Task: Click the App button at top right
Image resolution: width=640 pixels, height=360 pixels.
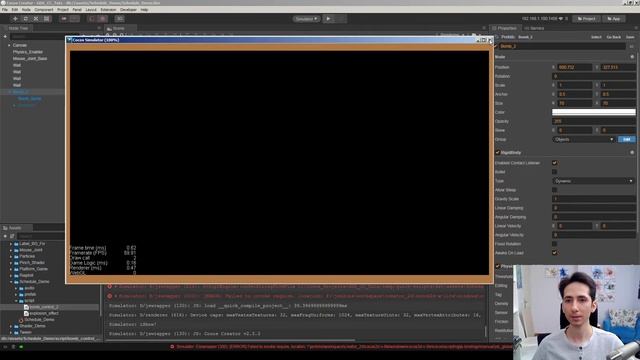Action: pyautogui.click(x=614, y=19)
